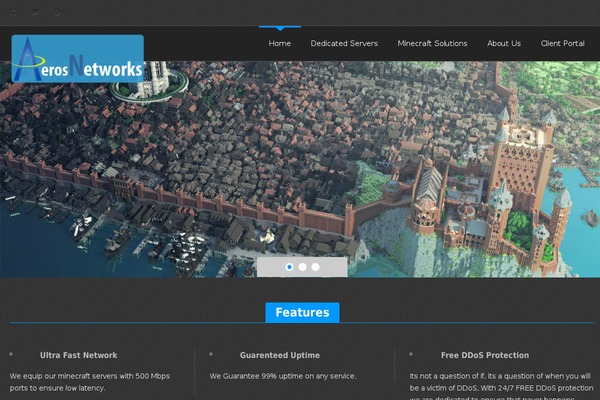Open the Home navigation item

(280, 44)
